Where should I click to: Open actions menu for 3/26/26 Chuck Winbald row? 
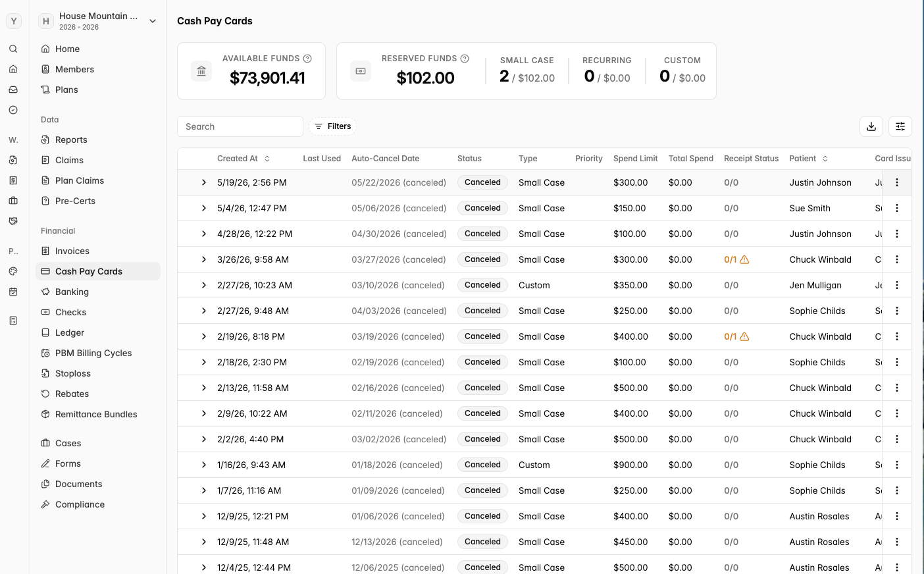pos(897,259)
